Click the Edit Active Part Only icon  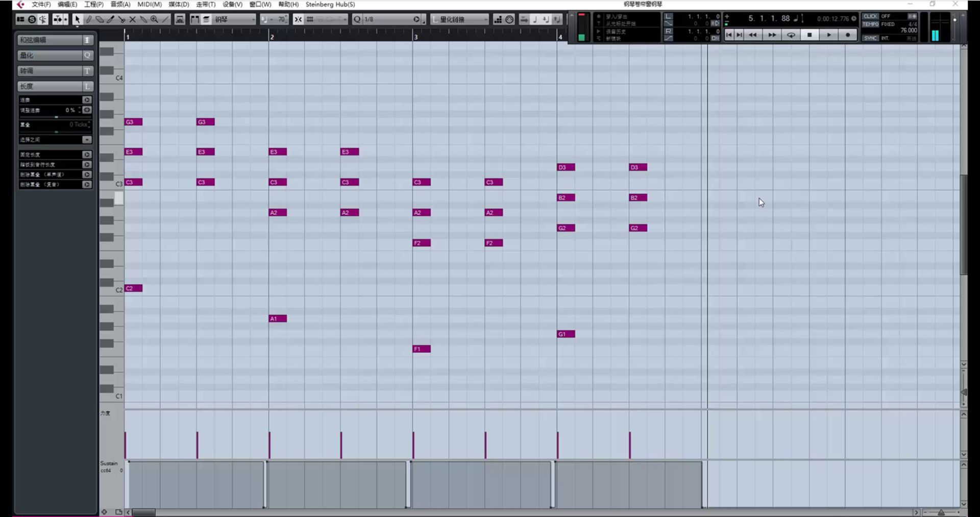(206, 19)
